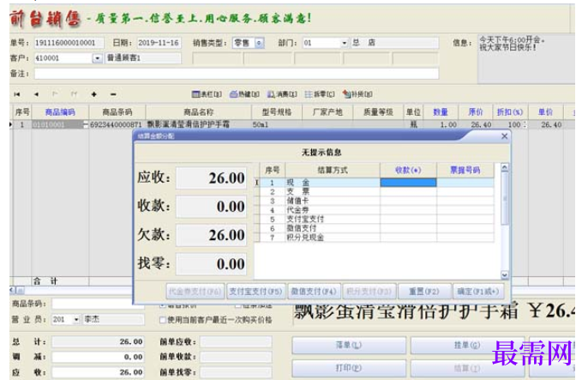Click the 备注 remarks input field

click(x=237, y=74)
